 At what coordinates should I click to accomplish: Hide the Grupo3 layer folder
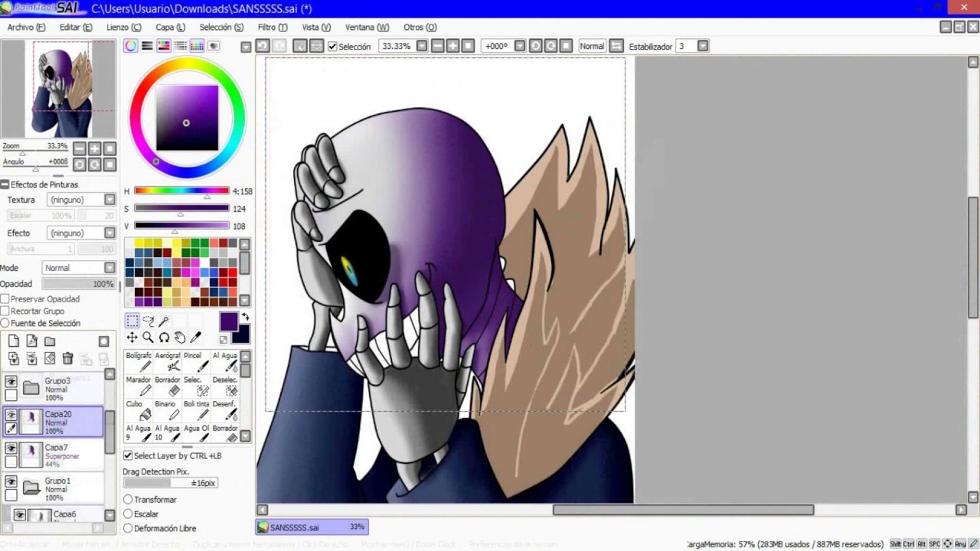11,381
